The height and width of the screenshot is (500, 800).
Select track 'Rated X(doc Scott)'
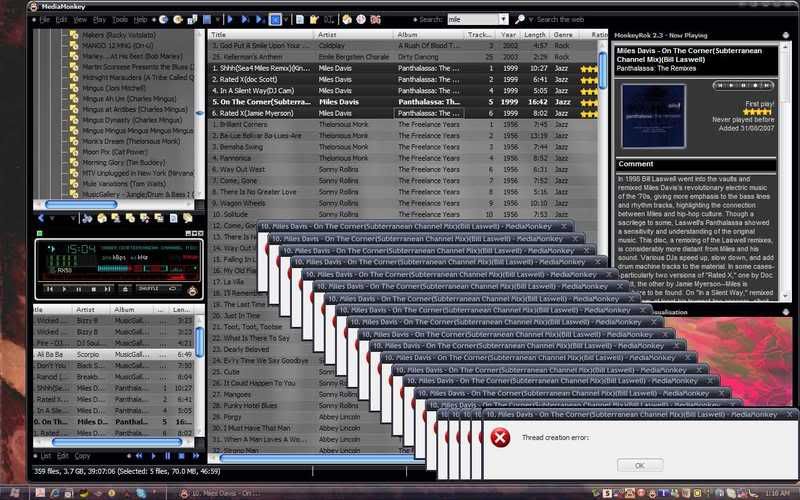245,80
